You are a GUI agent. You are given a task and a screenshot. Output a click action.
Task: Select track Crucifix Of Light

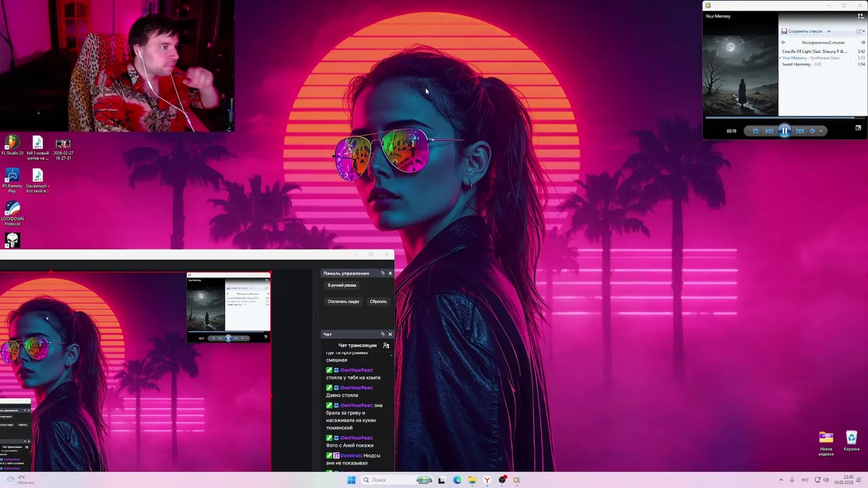pyautogui.click(x=814, y=52)
